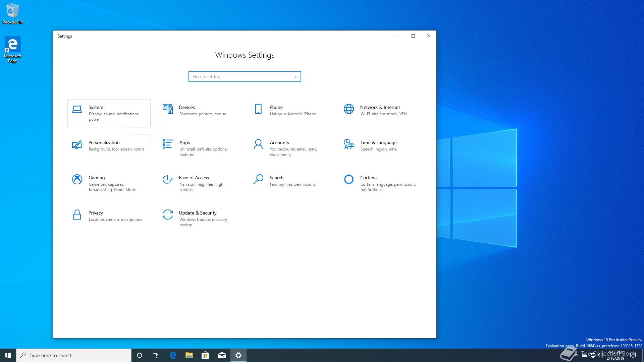The width and height of the screenshot is (644, 362).
Task: Open the Mail app from the taskbar
Action: 222,355
